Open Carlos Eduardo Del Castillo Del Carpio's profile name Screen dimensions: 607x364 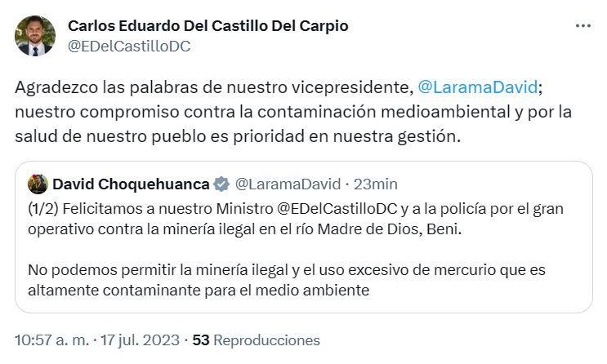point(208,26)
